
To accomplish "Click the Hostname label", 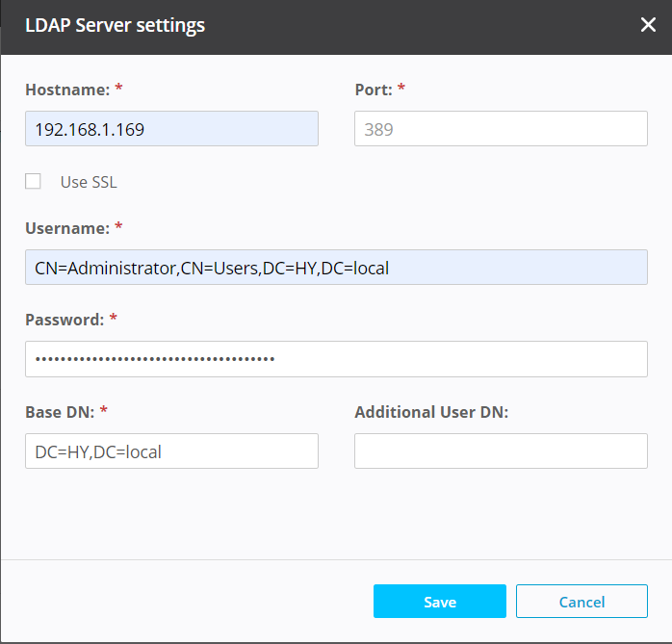I will pyautogui.click(x=67, y=89).
